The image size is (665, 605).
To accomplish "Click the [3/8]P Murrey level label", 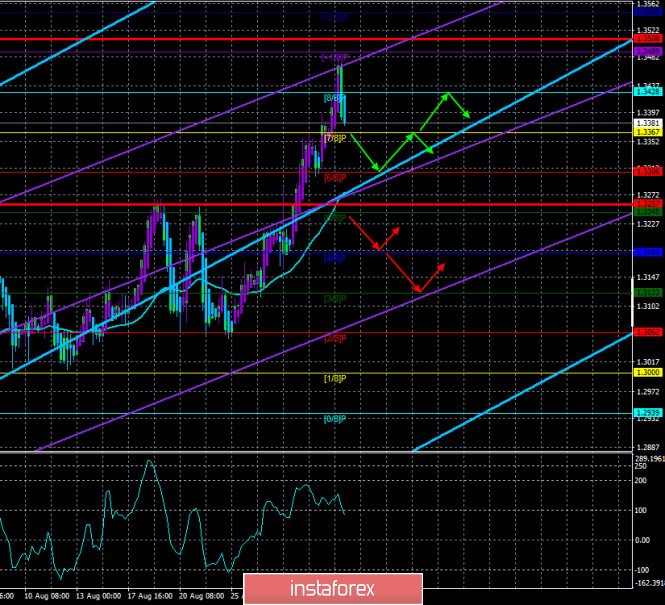I will coord(335,298).
